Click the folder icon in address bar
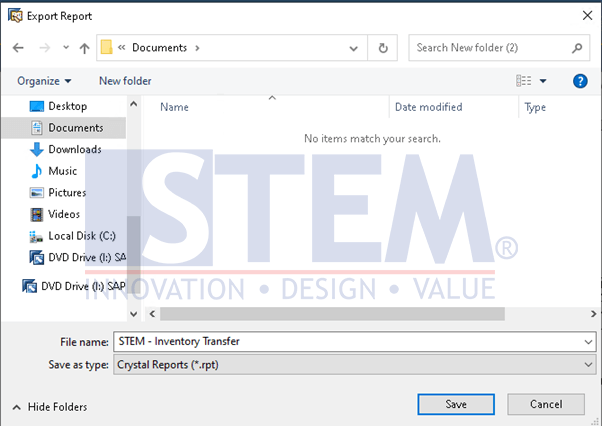The image size is (602, 426). [106, 48]
